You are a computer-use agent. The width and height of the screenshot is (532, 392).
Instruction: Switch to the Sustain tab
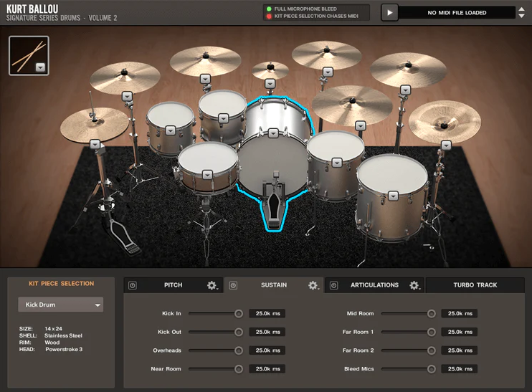(274, 285)
